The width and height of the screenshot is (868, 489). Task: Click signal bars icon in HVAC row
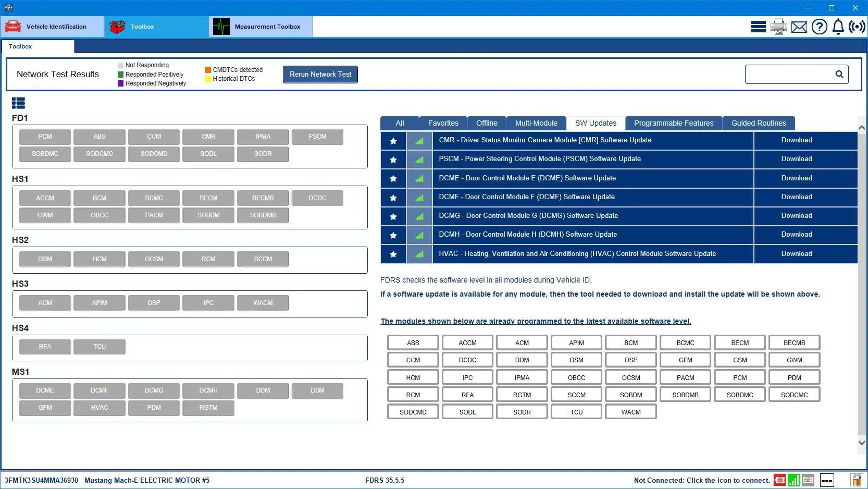pyautogui.click(x=419, y=254)
